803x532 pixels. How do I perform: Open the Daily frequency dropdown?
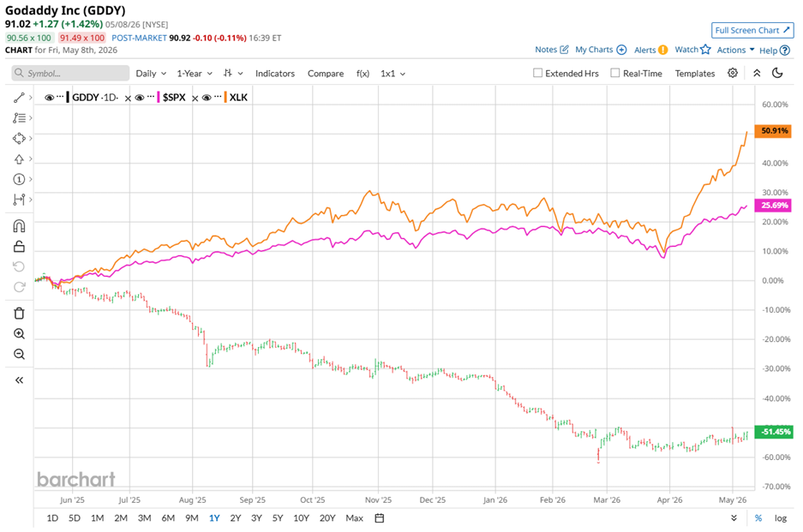(x=151, y=74)
